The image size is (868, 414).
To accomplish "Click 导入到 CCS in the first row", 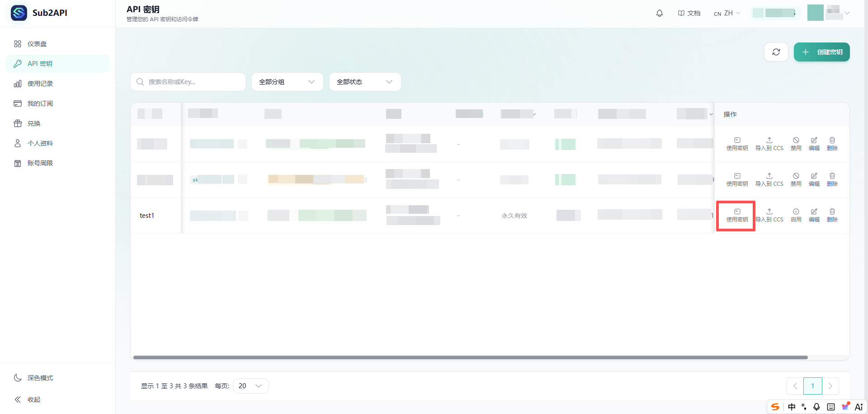I will [769, 144].
